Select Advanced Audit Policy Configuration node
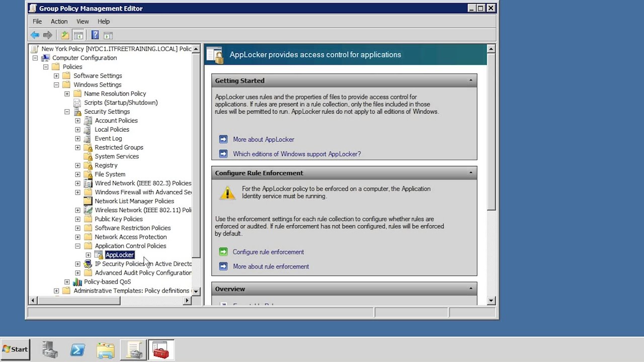 (x=143, y=273)
